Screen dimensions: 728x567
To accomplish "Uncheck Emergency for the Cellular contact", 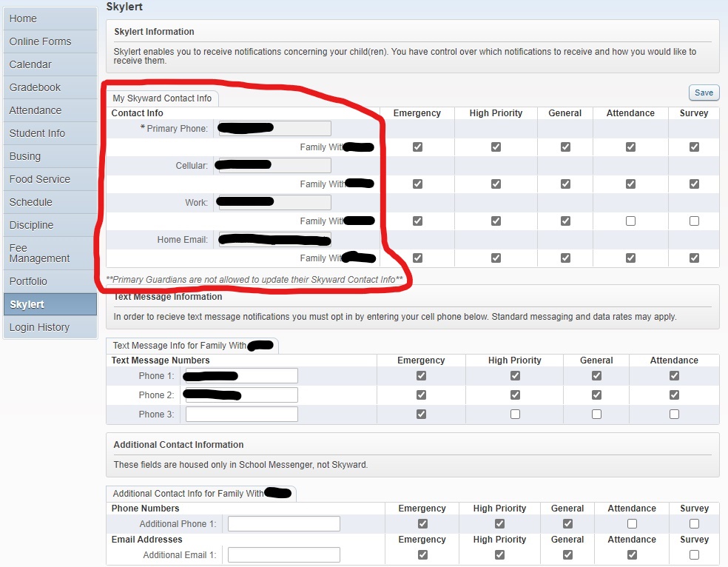I will (x=417, y=184).
